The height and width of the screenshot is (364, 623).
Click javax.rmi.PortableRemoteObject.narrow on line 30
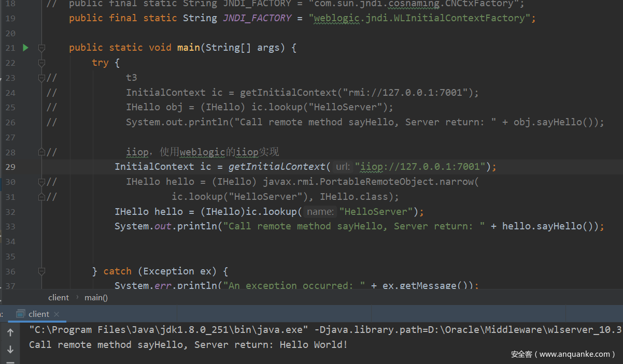coord(368,182)
